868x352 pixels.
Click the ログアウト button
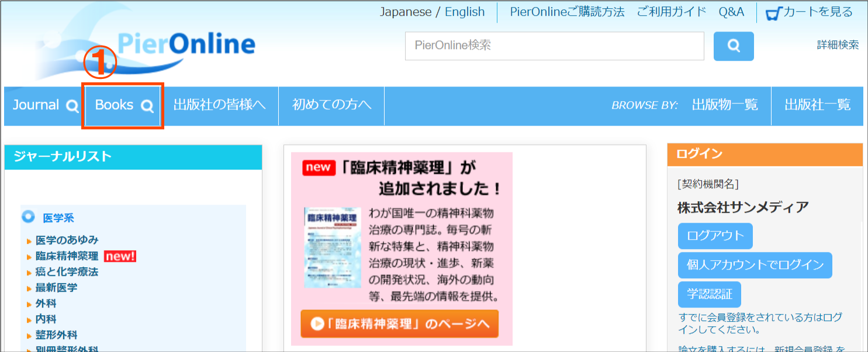click(x=715, y=236)
